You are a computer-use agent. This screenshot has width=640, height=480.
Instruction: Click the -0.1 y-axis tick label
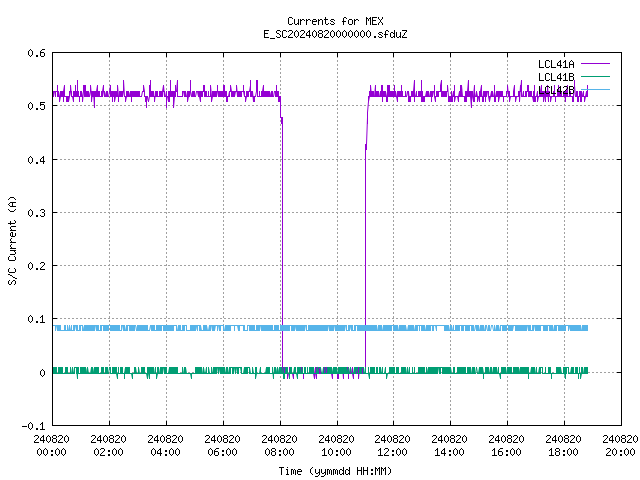pyautogui.click(x=33, y=426)
